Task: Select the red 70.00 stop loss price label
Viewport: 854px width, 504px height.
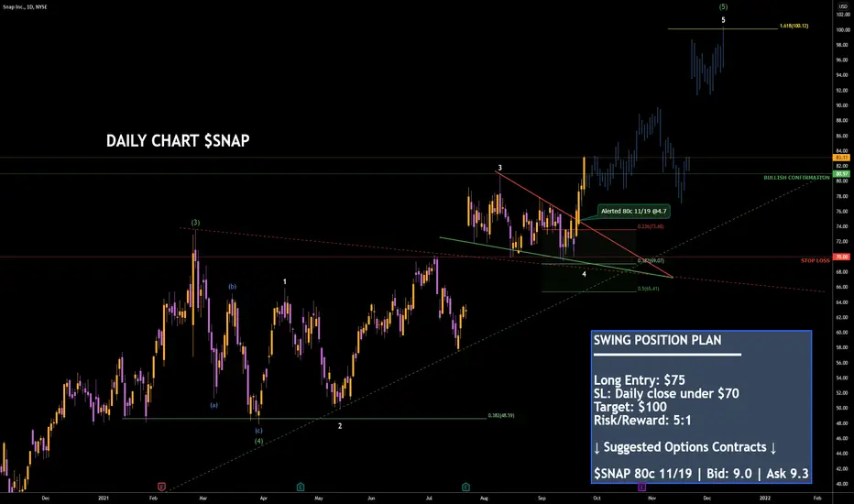Action: pyautogui.click(x=842, y=257)
